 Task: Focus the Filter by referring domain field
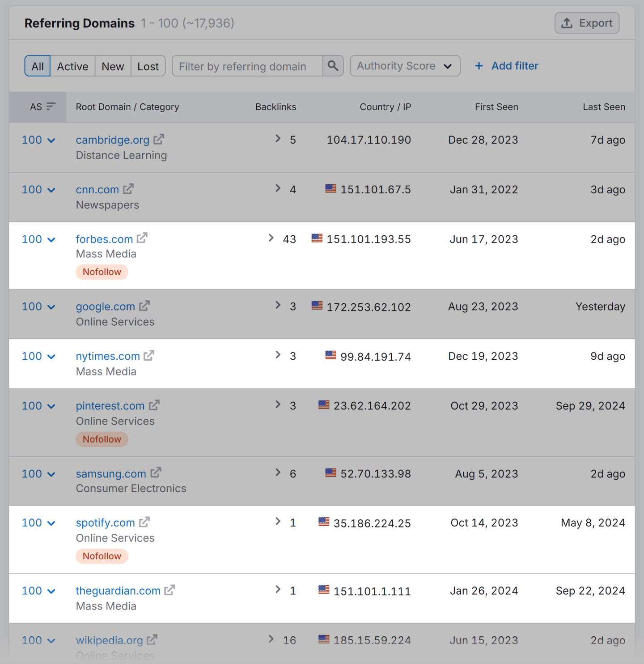point(247,66)
